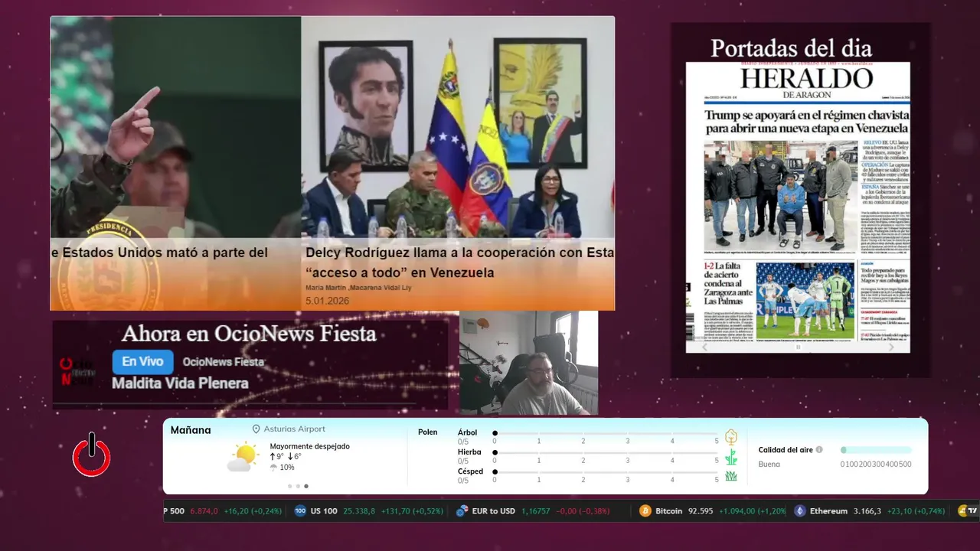Click the 'Calidad del aire' label
980x551 pixels.
(x=786, y=450)
